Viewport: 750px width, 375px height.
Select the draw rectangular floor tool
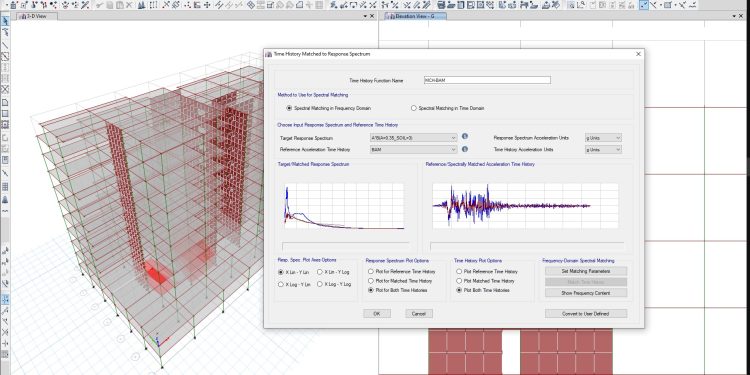coord(5,114)
